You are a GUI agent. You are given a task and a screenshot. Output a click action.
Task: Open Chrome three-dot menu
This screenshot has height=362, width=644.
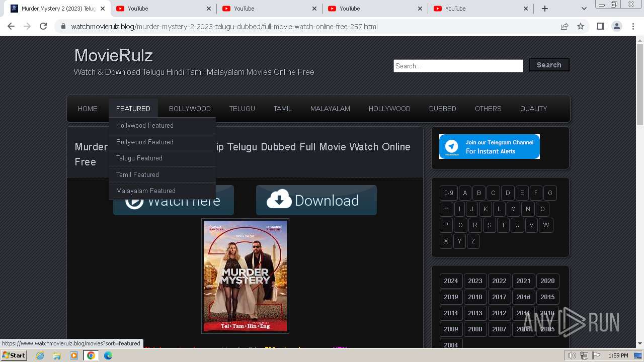click(633, 26)
